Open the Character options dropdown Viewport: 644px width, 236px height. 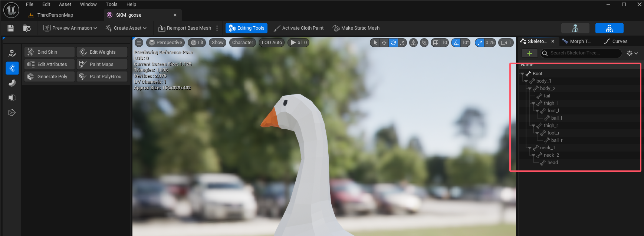click(243, 43)
